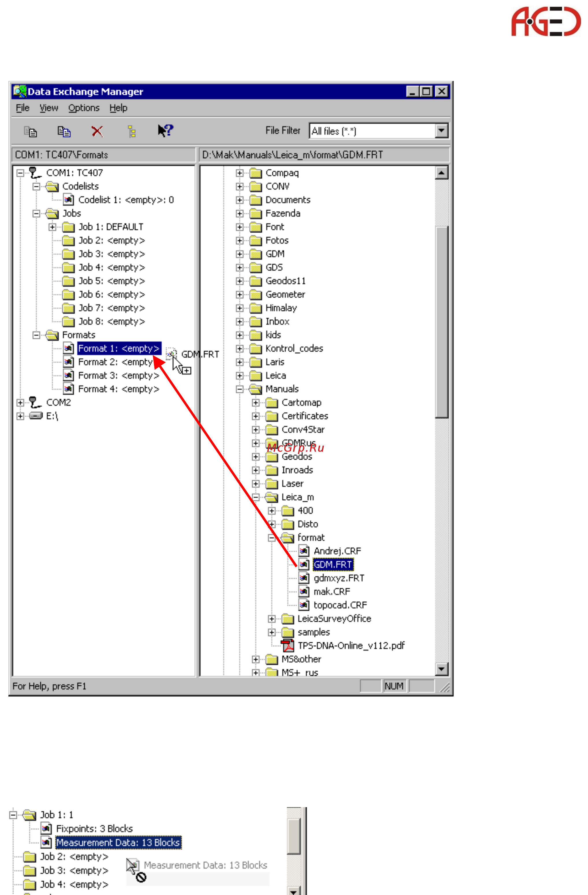Collapse the Manuals folder node
This screenshot has height=895, width=588.
240,389
